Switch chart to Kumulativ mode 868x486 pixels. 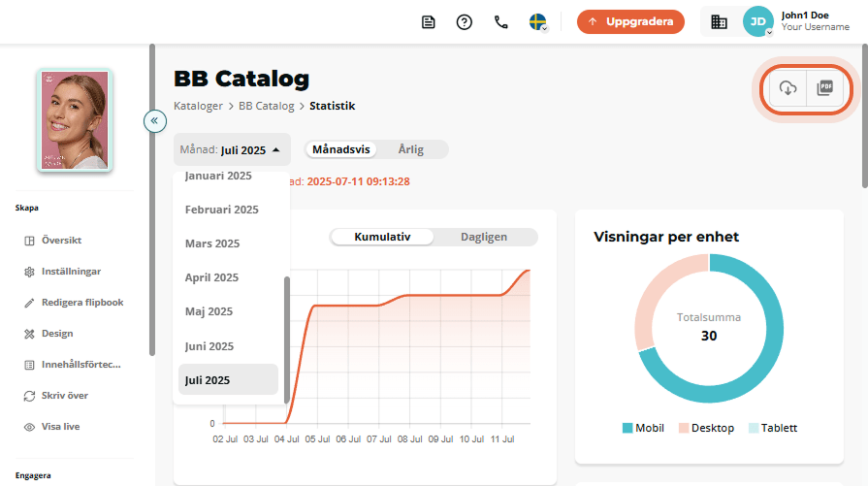tap(382, 237)
